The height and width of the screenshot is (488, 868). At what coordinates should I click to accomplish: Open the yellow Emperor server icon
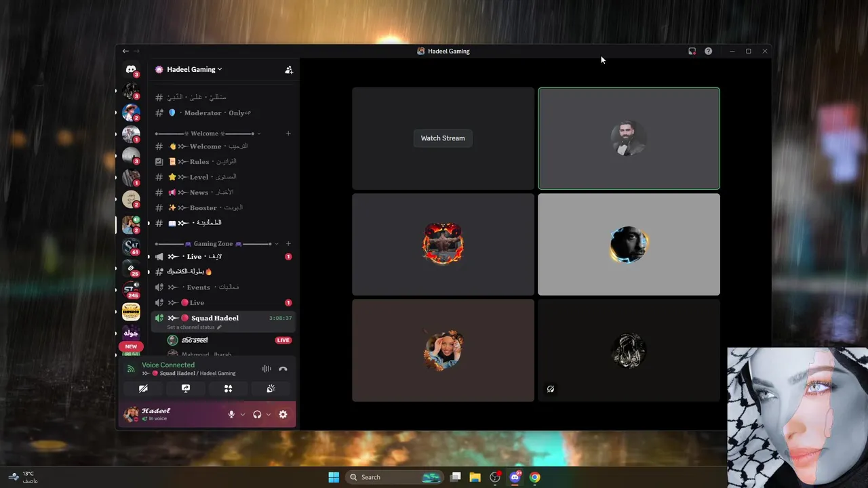click(131, 312)
